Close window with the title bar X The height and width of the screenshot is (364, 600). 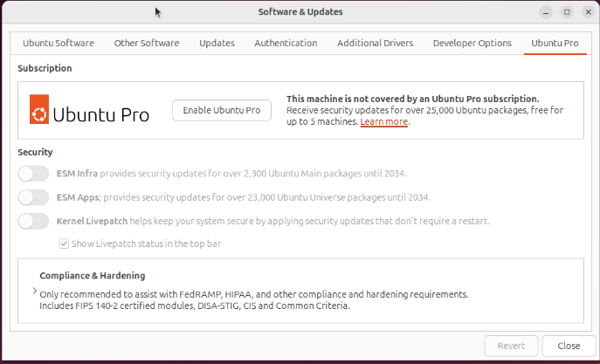pyautogui.click(x=588, y=12)
